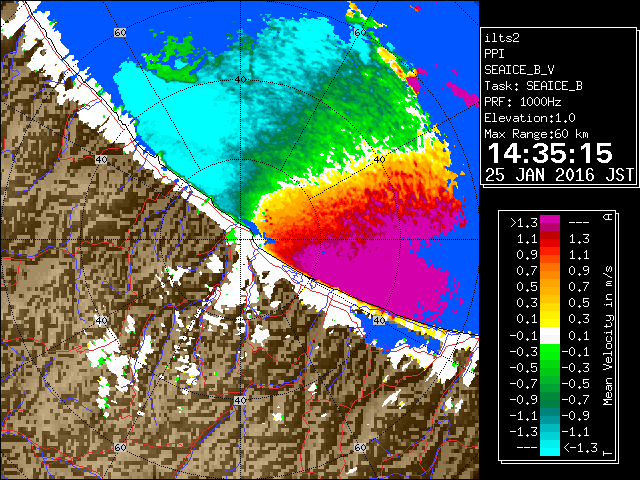The height and width of the screenshot is (480, 640).
Task: Click the 60 km ring label in southwest
Action: click(x=120, y=447)
